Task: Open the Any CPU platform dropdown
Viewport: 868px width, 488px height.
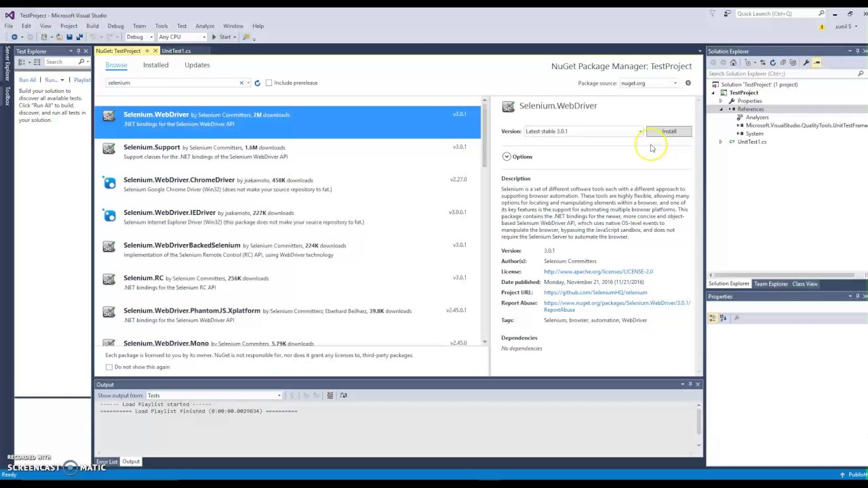Action: 182,37
